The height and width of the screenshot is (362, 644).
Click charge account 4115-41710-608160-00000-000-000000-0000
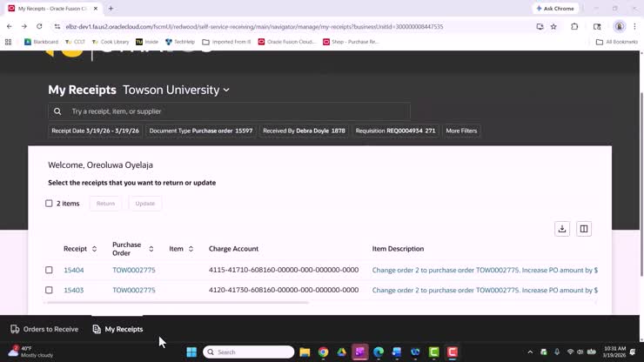click(x=284, y=270)
